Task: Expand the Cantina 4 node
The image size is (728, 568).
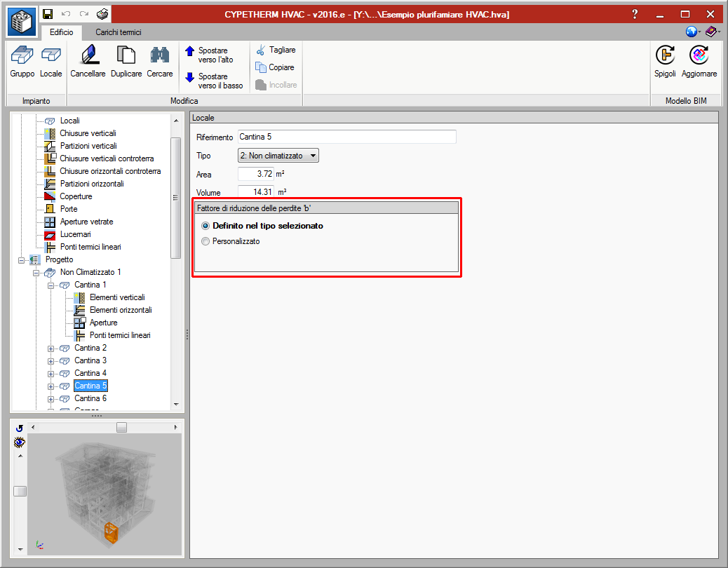Action: (50, 374)
